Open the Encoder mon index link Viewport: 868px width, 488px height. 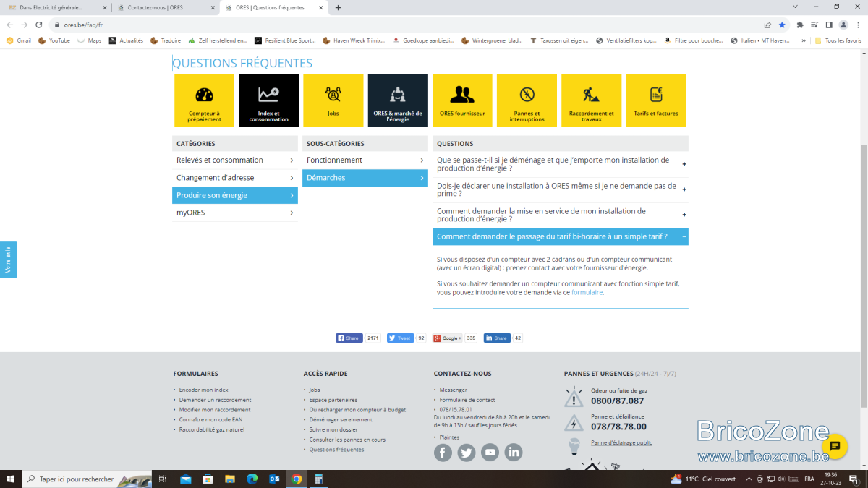203,390
